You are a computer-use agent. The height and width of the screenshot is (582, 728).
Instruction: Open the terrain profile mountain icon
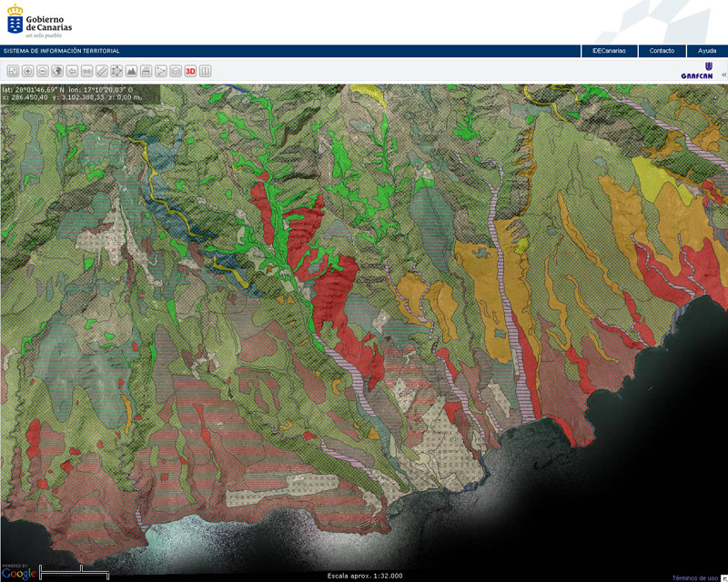click(x=131, y=71)
